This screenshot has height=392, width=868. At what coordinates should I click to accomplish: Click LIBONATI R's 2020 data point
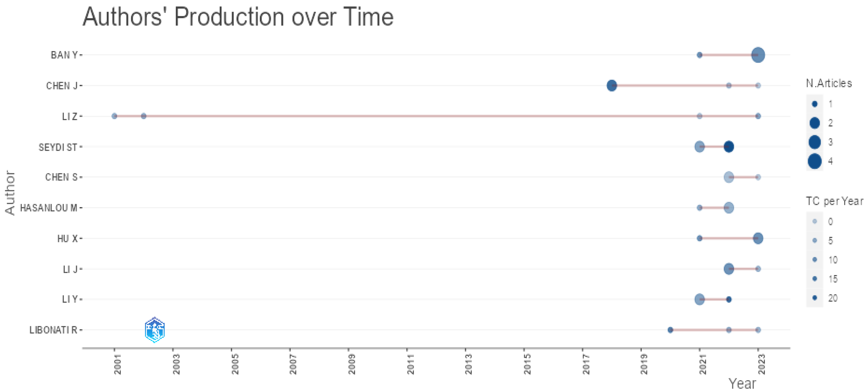(x=670, y=330)
